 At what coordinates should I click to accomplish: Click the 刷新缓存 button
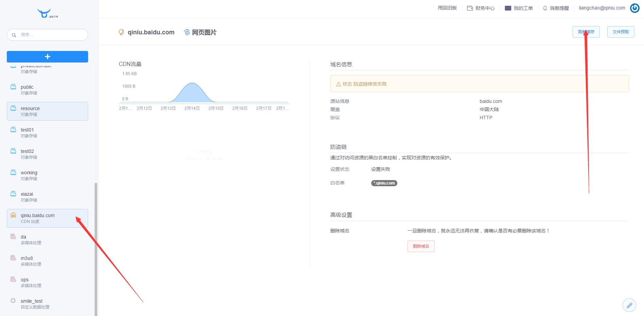coord(586,32)
